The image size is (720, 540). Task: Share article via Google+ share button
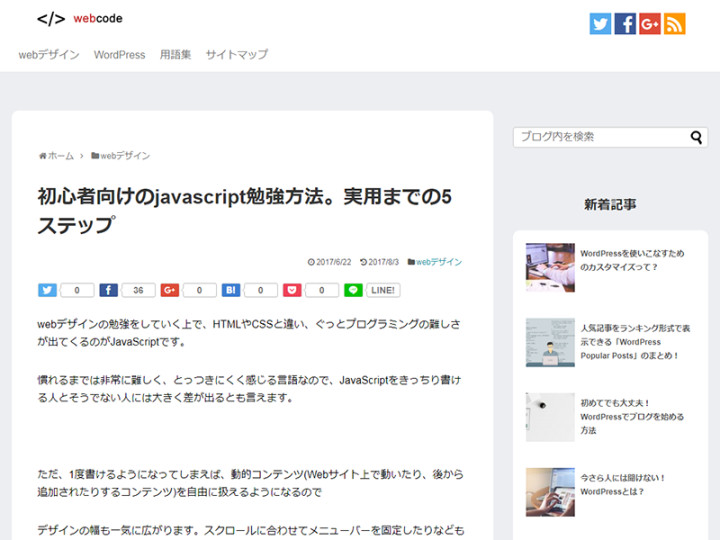(169, 290)
